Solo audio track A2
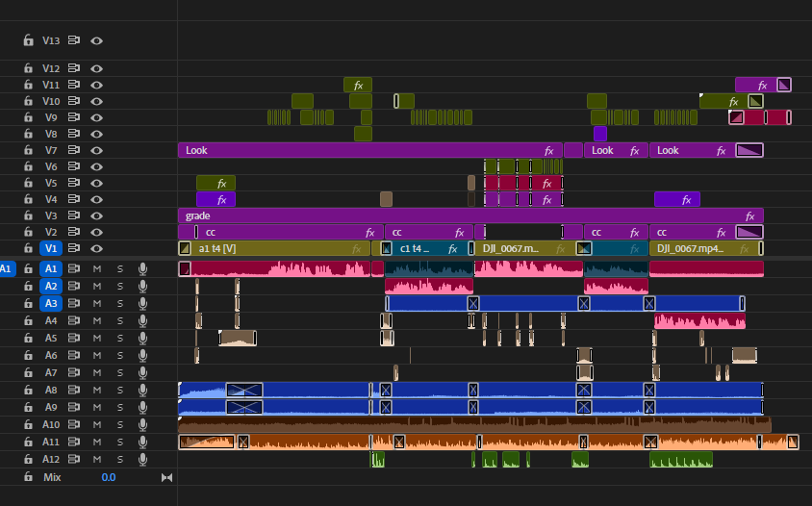 (x=120, y=287)
